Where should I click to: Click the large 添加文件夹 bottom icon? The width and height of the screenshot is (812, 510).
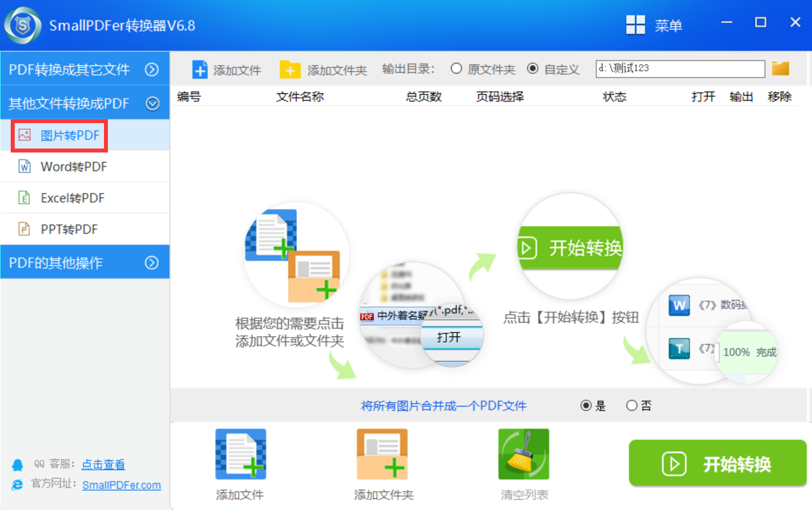382,454
